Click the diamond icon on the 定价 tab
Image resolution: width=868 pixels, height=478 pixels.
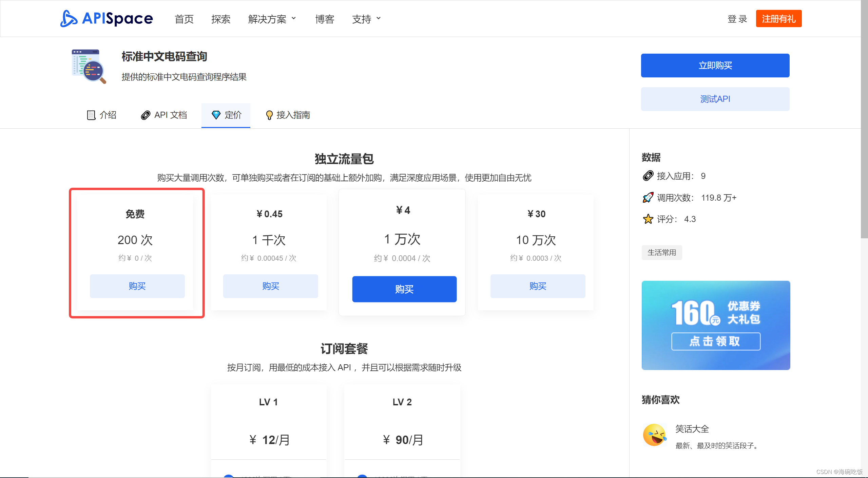click(x=216, y=115)
